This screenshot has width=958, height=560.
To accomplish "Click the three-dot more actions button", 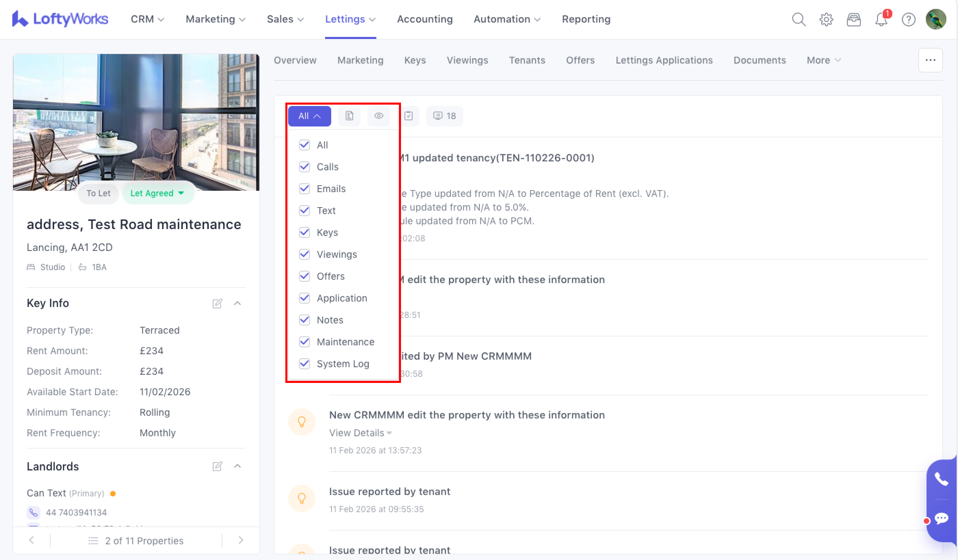I will [x=930, y=61].
